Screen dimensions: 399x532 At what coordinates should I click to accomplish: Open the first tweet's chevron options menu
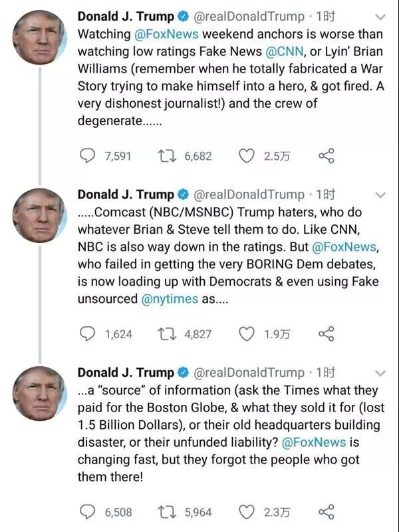pyautogui.click(x=380, y=17)
